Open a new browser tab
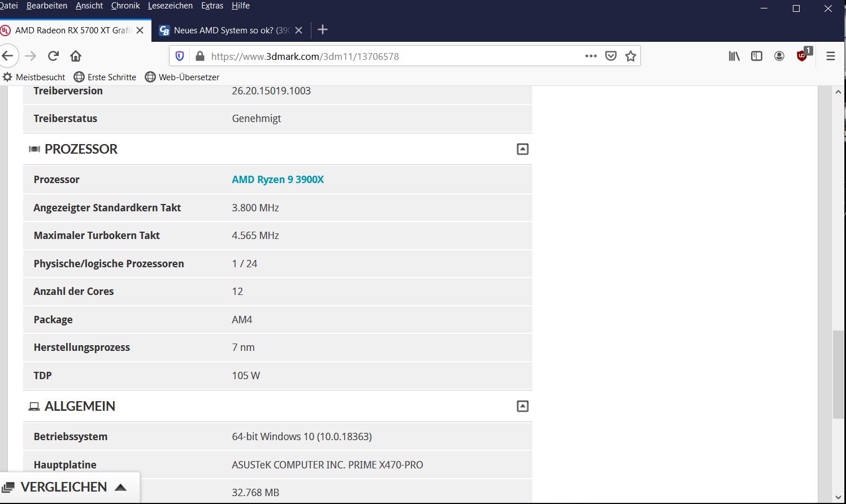 [323, 29]
